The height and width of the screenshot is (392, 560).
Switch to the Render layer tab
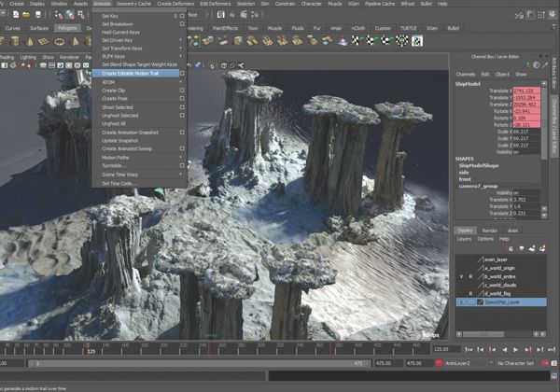pos(490,231)
